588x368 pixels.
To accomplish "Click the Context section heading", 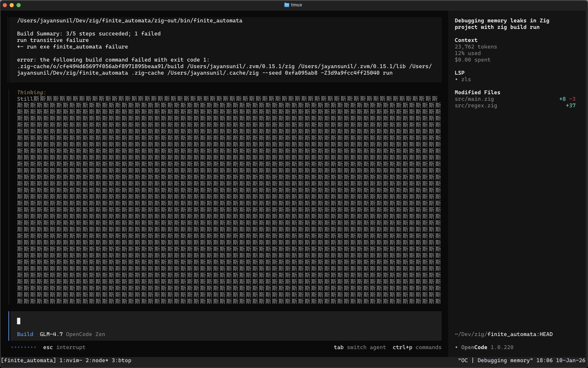I will (x=466, y=40).
